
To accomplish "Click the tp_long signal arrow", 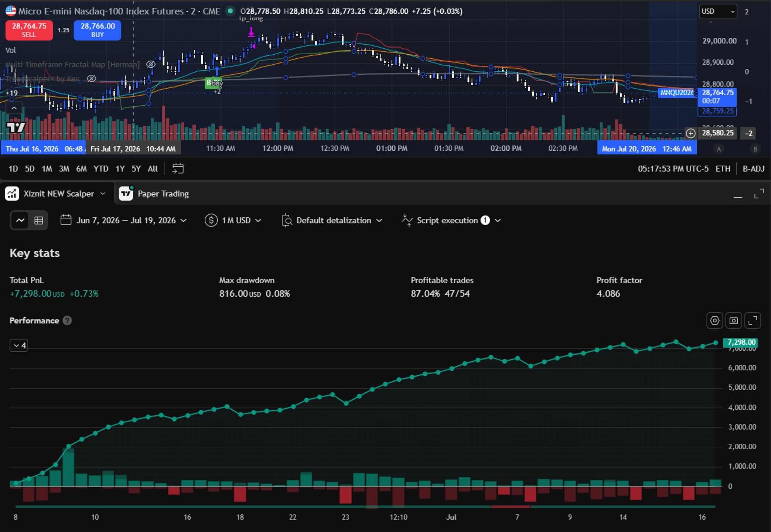I will pyautogui.click(x=251, y=32).
